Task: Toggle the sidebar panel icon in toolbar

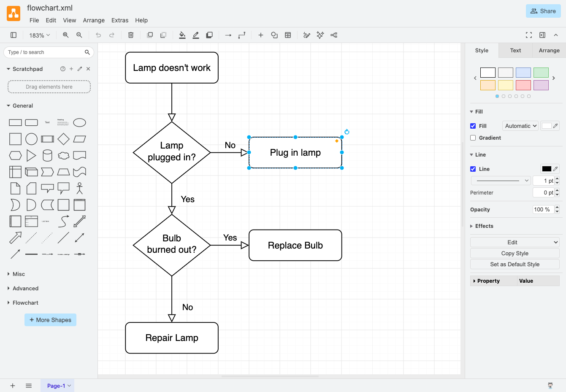Action: pos(14,35)
